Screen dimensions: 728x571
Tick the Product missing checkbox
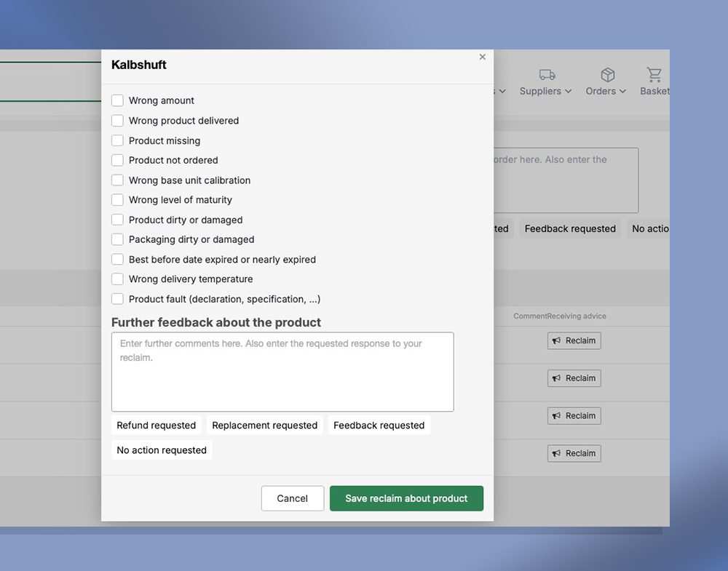click(x=117, y=140)
